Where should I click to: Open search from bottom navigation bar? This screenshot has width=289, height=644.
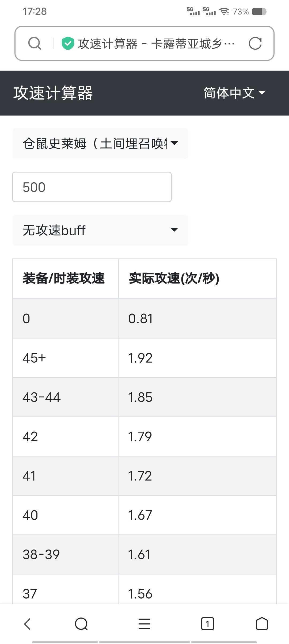coord(81,624)
